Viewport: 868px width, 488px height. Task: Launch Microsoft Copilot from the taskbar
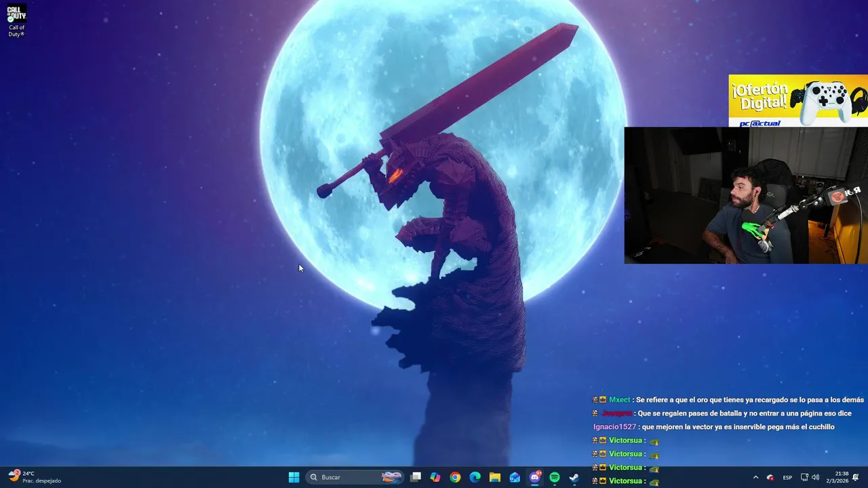[435, 477]
